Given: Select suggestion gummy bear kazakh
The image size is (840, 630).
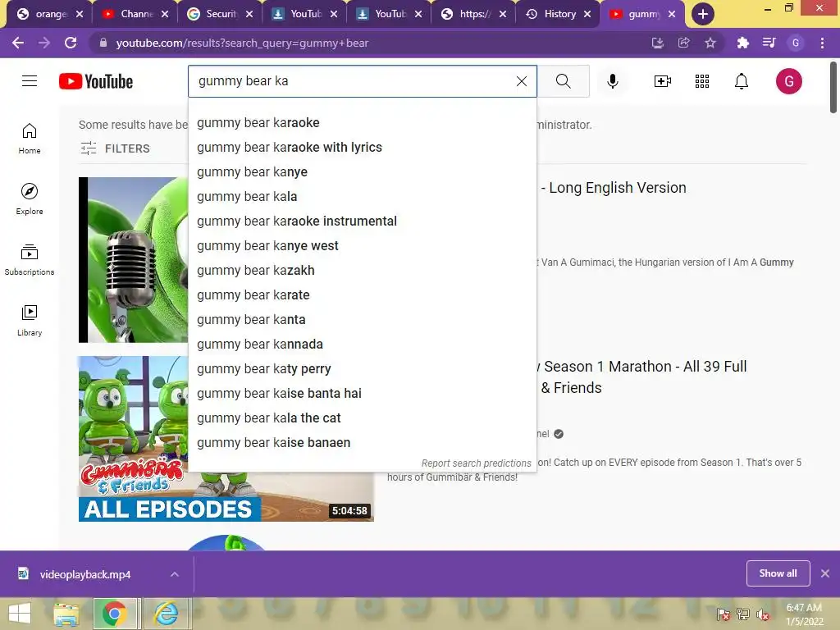Looking at the screenshot, I should click(x=362, y=271).
